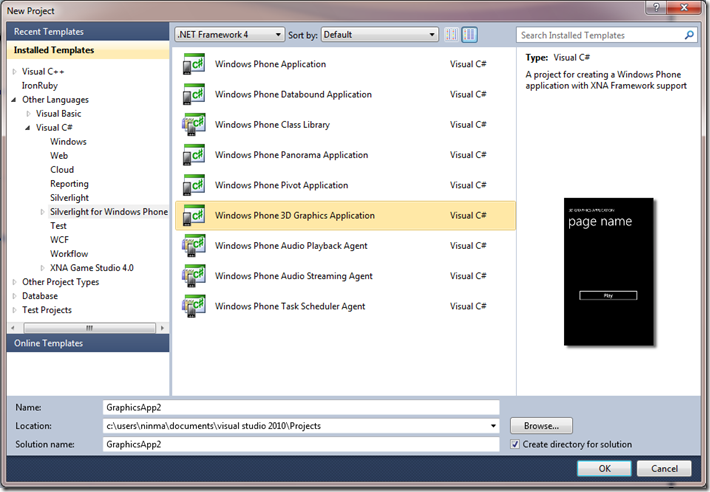Expand the Visual Basic node
Screen dimensions: 710x492
[29, 114]
